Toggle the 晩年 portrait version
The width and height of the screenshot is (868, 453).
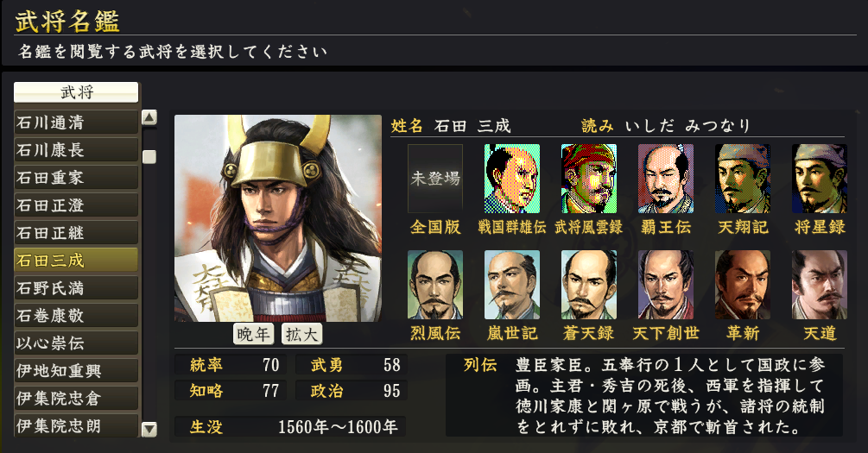pyautogui.click(x=253, y=334)
